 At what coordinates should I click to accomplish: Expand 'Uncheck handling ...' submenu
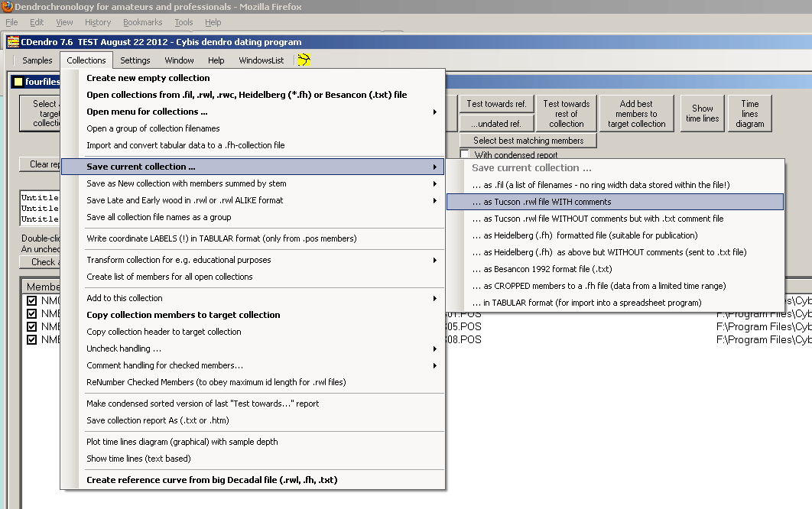[434, 349]
